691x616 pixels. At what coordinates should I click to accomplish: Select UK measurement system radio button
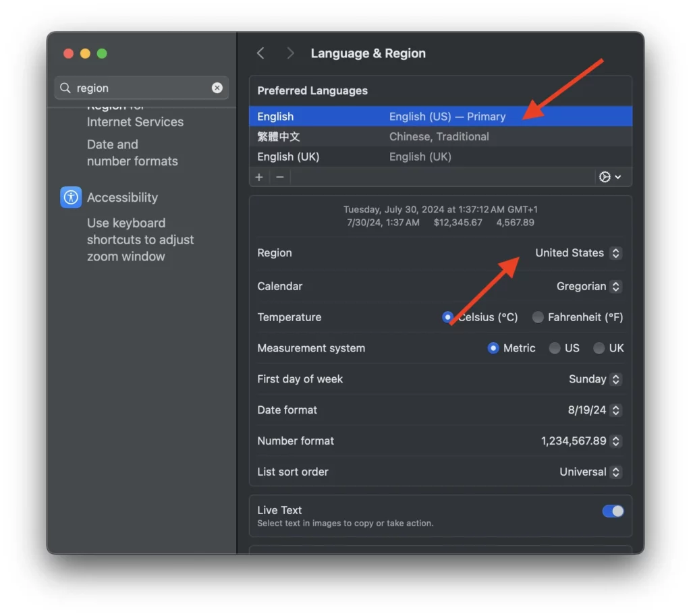(x=599, y=348)
